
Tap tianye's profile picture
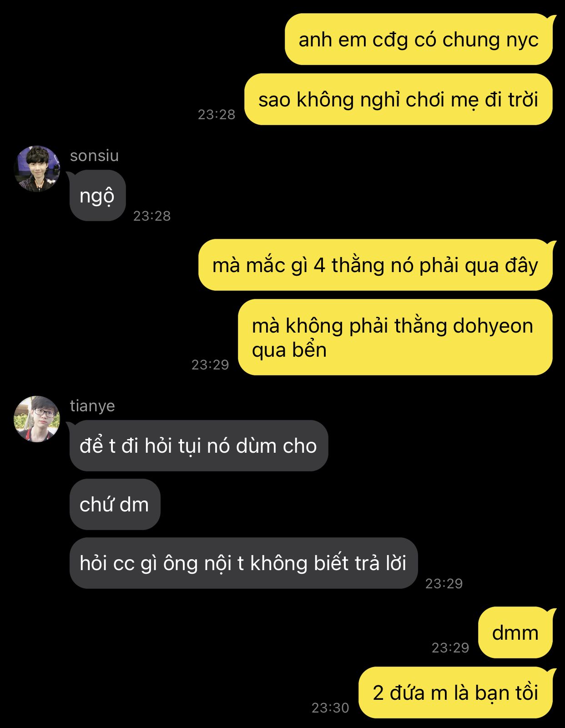37,419
